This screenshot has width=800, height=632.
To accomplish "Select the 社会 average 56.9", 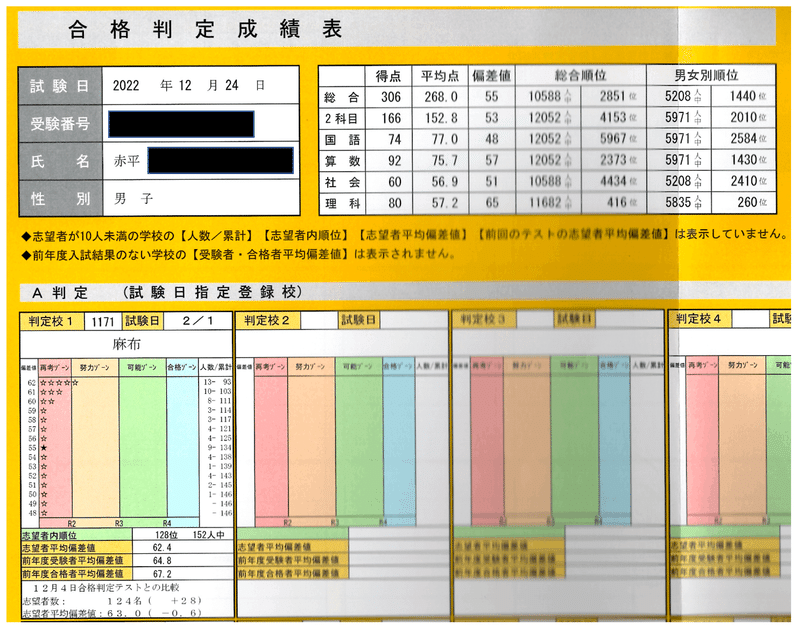I will point(444,182).
